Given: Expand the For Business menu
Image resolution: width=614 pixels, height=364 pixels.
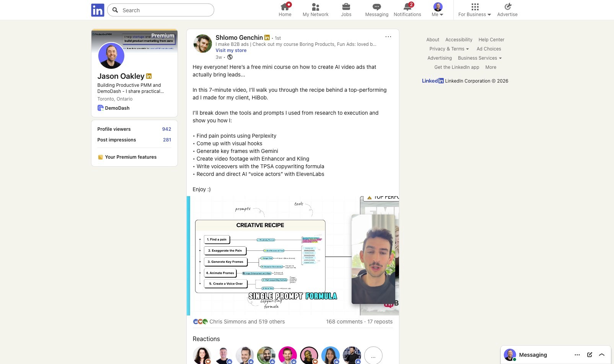Looking at the screenshot, I should tap(475, 10).
